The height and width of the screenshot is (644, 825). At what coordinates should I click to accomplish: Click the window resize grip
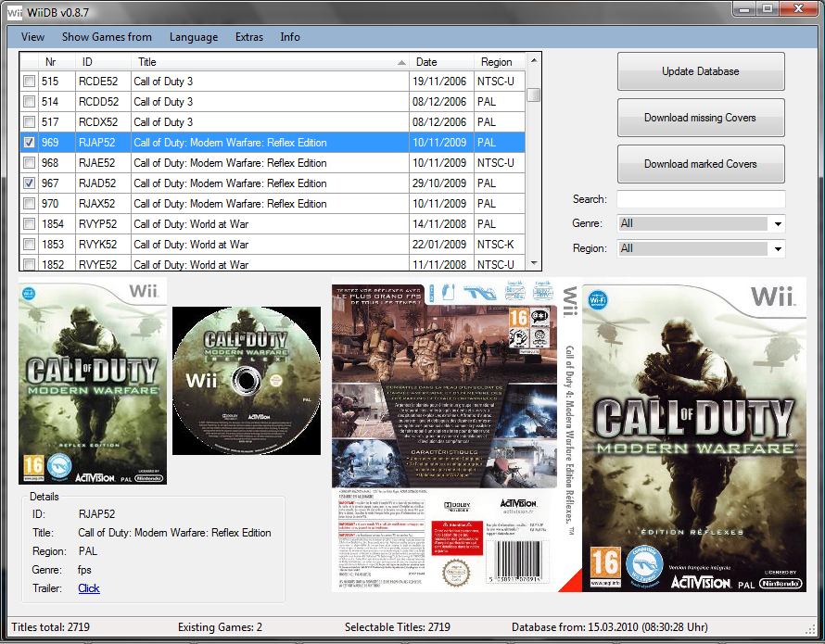pyautogui.click(x=810, y=629)
